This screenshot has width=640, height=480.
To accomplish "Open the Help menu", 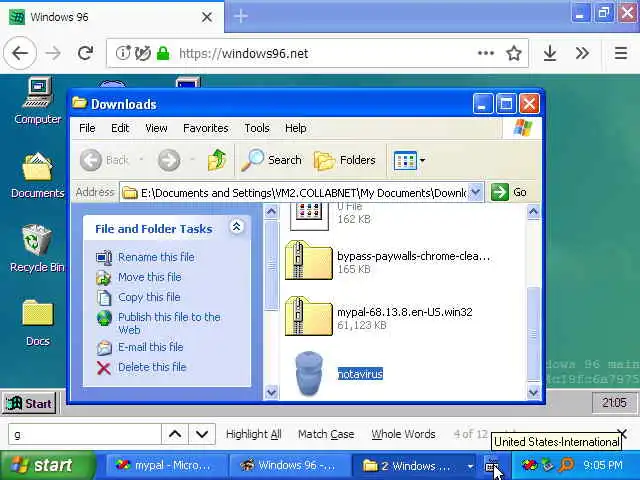I will click(x=296, y=128).
